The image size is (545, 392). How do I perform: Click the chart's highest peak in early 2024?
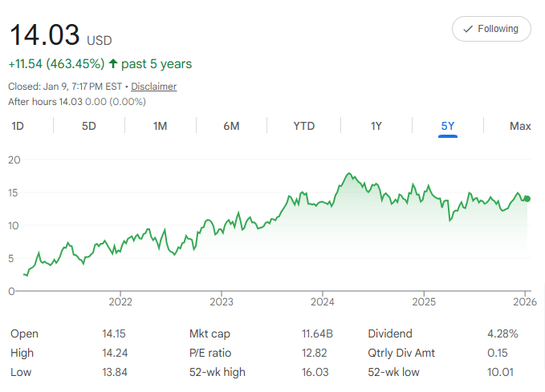pos(348,173)
